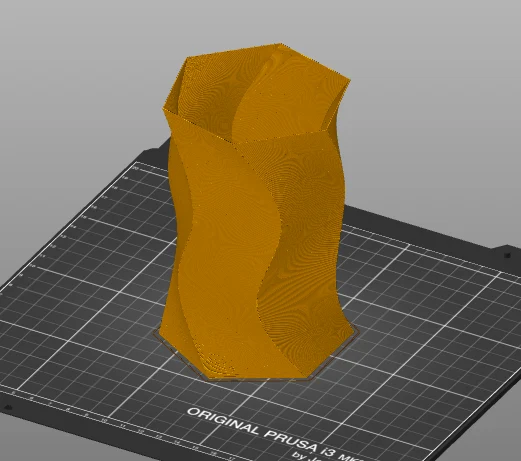Click the bottom front edge of the vase
The width and height of the screenshot is (521, 461).
(257, 377)
